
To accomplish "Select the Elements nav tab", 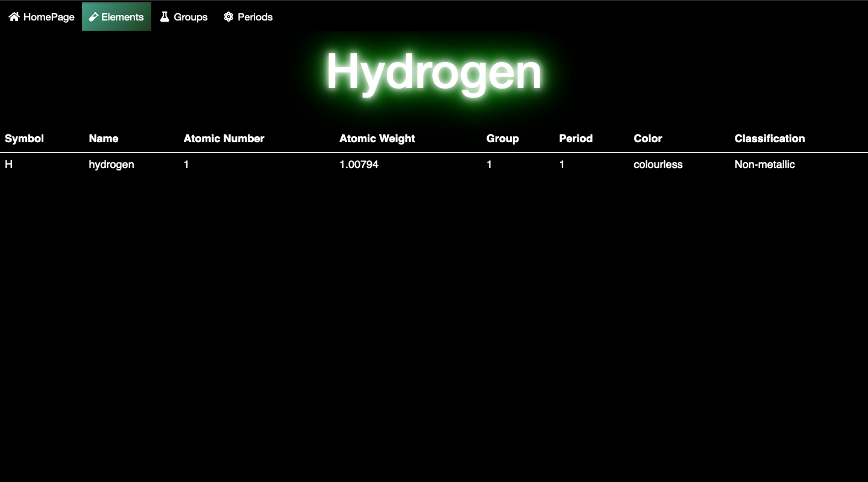I will pos(116,17).
